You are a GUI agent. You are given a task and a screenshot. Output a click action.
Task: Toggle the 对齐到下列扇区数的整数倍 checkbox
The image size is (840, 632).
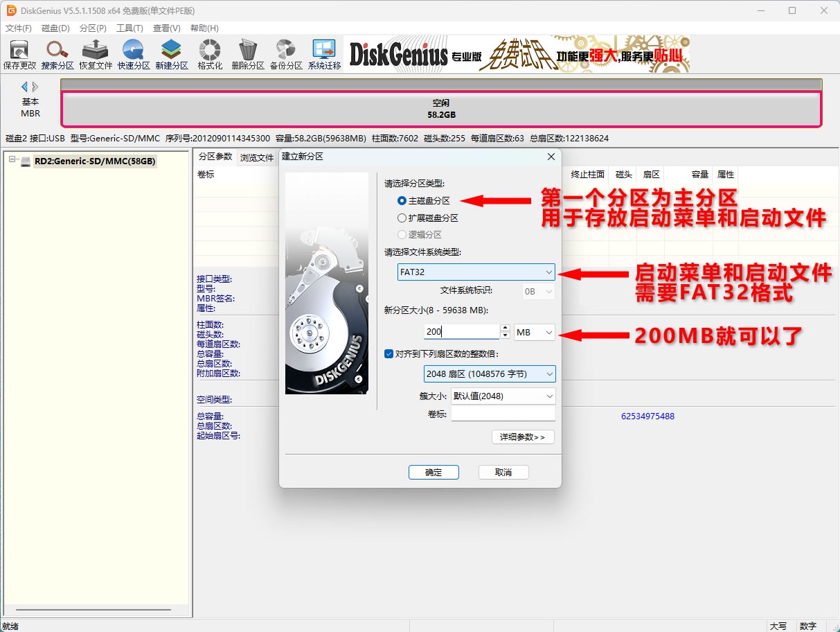389,353
